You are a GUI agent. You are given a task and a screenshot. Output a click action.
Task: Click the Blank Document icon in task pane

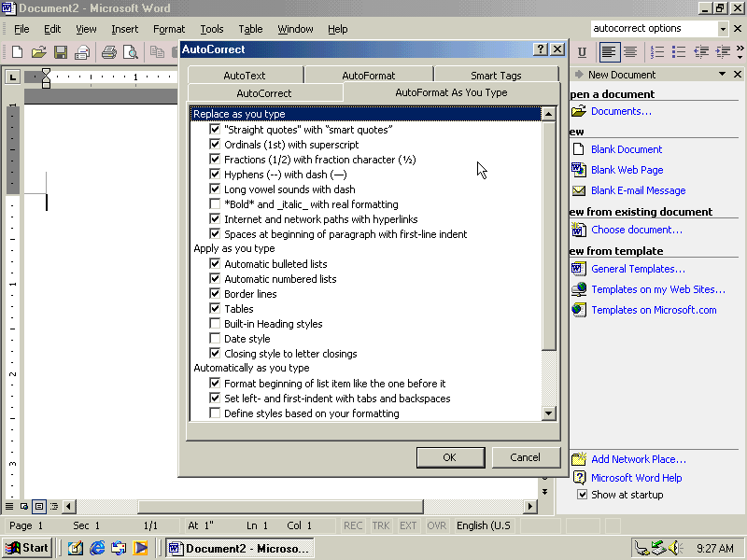(578, 149)
